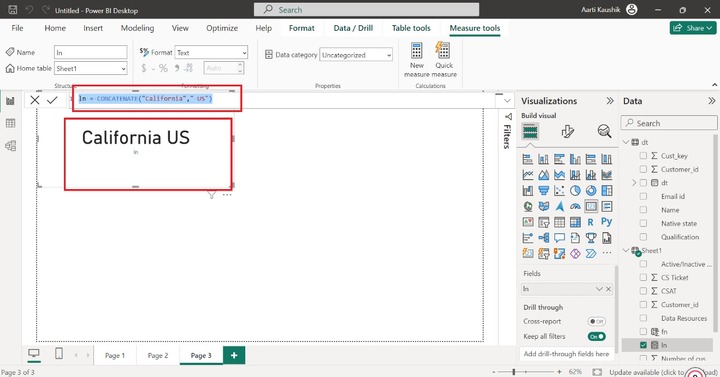
Task: Commit formula with the checkmark icon
Action: point(52,100)
